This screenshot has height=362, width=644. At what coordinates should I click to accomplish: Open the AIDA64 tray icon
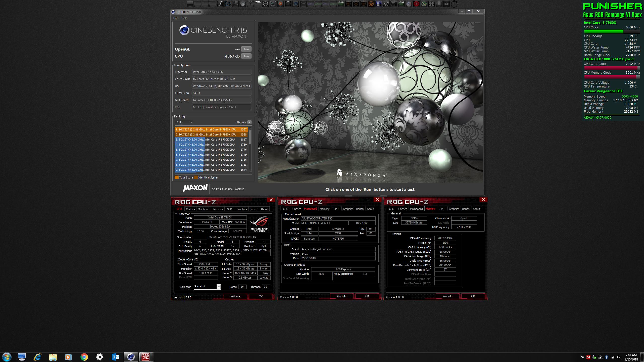[x=588, y=357]
